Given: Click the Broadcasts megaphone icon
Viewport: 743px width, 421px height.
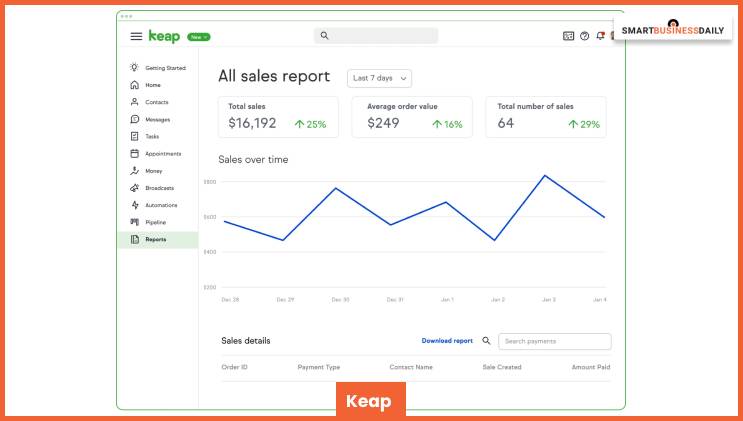Looking at the screenshot, I should coord(135,188).
